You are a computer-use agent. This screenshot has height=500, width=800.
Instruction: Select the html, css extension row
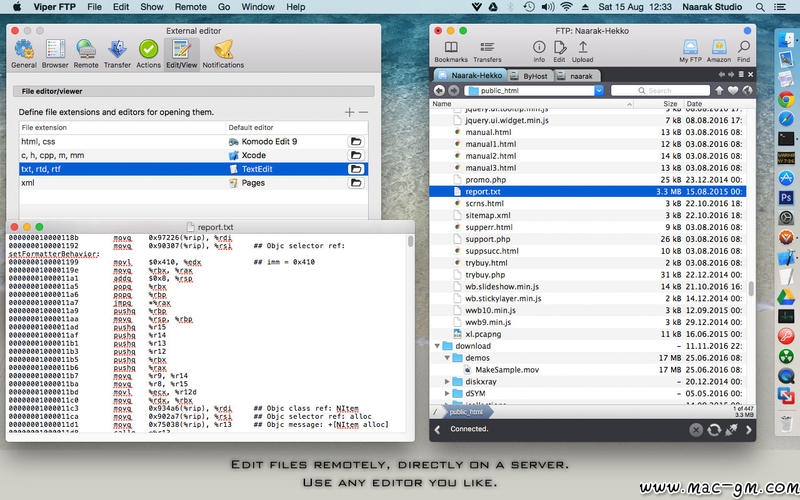pyautogui.click(x=193, y=141)
